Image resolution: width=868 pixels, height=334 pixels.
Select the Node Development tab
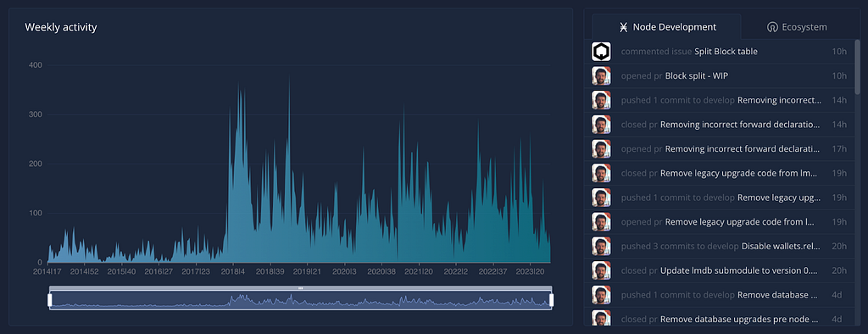[x=666, y=26]
